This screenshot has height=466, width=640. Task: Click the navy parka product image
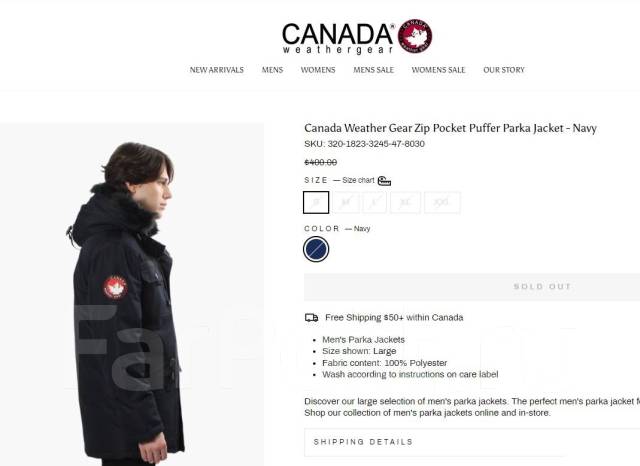coord(132,294)
